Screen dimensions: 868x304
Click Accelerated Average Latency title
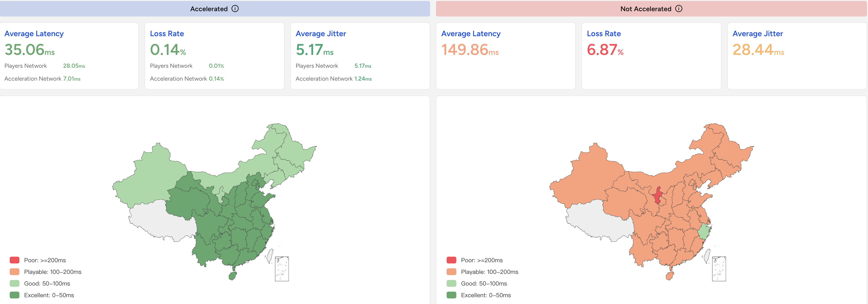pos(34,34)
